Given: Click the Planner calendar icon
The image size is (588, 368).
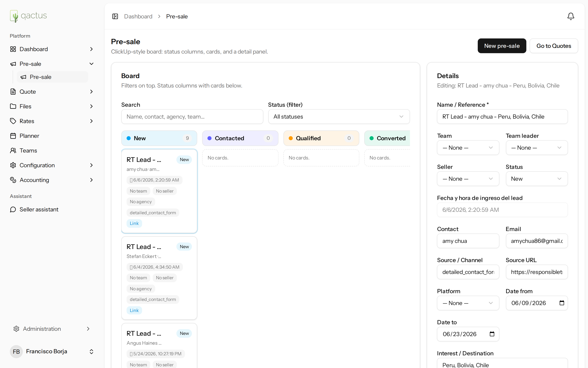Looking at the screenshot, I should pos(13,136).
